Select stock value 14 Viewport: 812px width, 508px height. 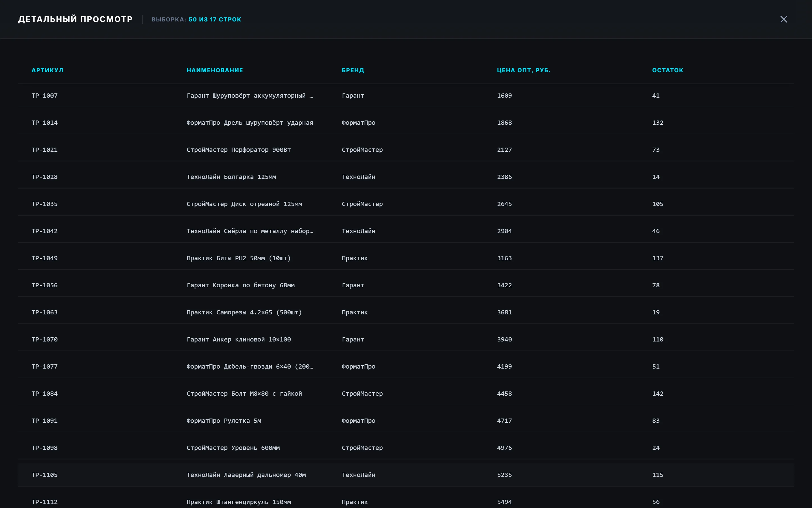[656, 177]
